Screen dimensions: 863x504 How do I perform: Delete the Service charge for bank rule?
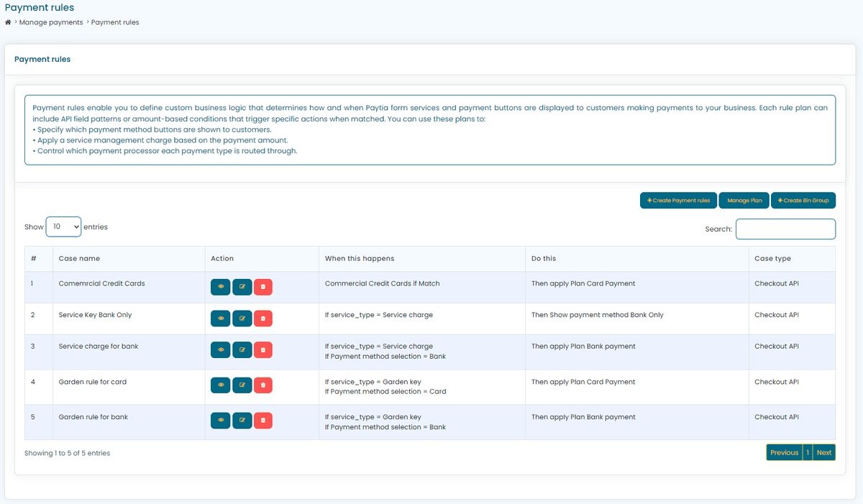coord(263,349)
